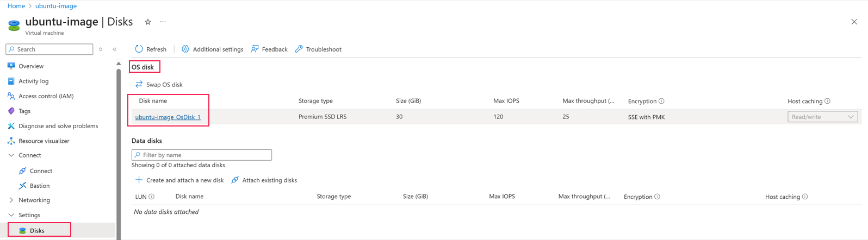
Task: Open the more options ellipsis near title
Action: [163, 22]
